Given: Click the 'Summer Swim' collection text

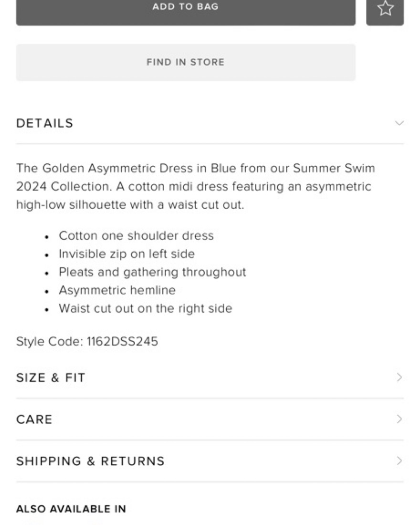Looking at the screenshot, I should coord(334,168).
